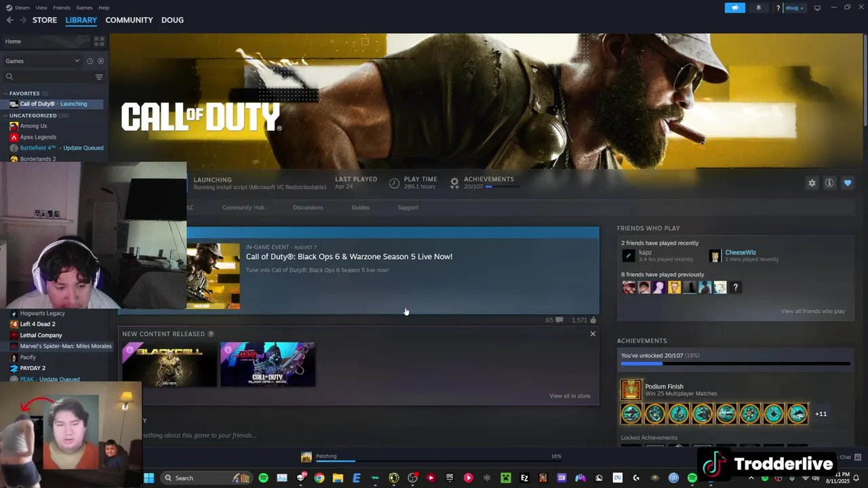Select Among Us in the library

(33, 126)
